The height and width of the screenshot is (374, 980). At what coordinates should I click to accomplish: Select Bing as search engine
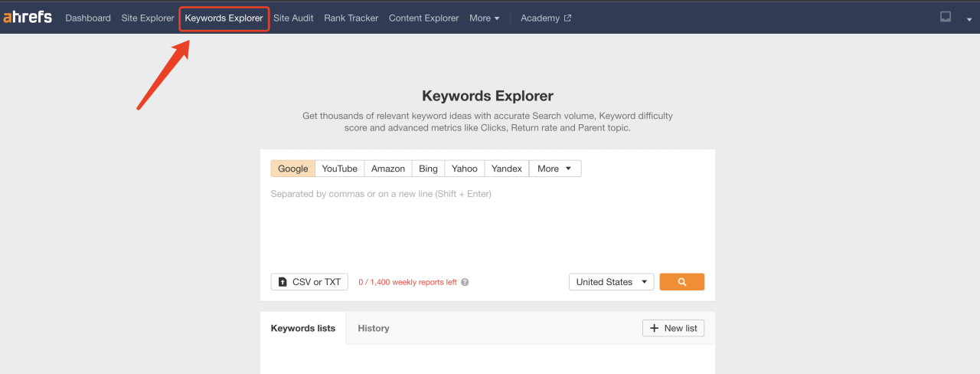tap(428, 169)
